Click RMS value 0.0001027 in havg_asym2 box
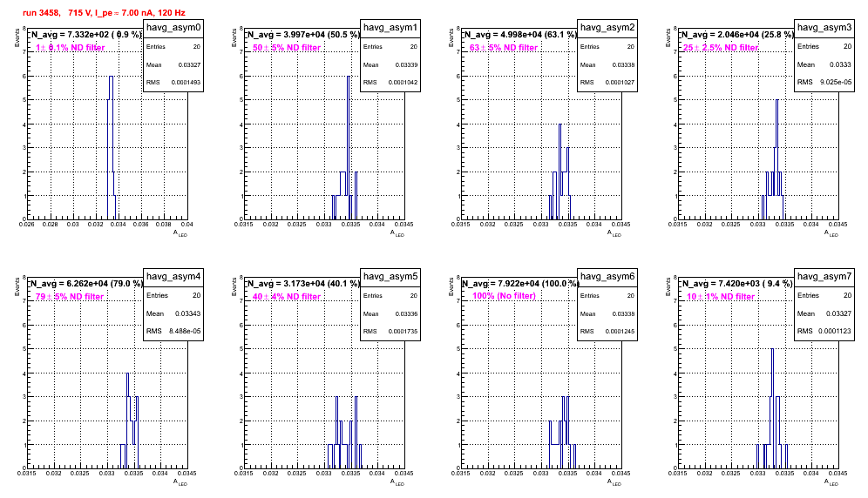The height and width of the screenshot is (498, 868). pos(620,83)
